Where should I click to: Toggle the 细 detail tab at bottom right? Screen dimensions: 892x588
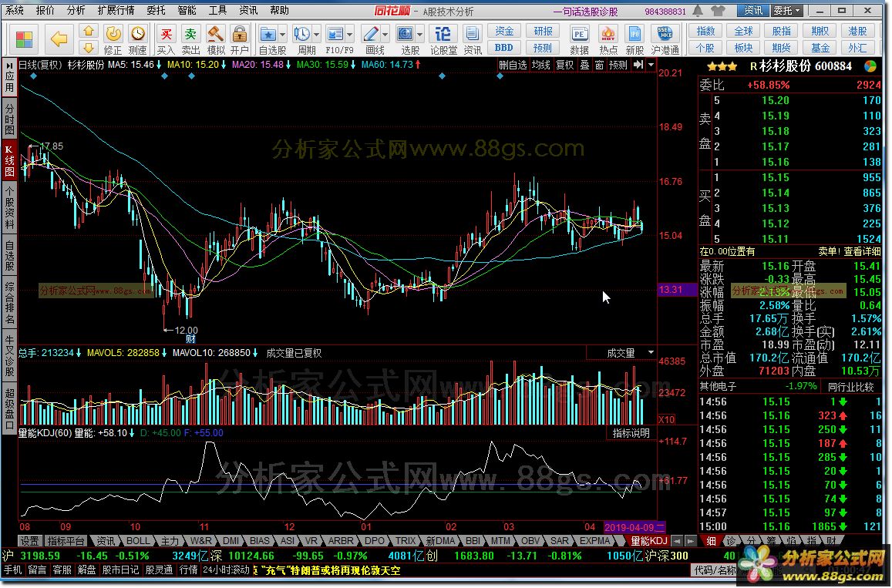coord(711,541)
